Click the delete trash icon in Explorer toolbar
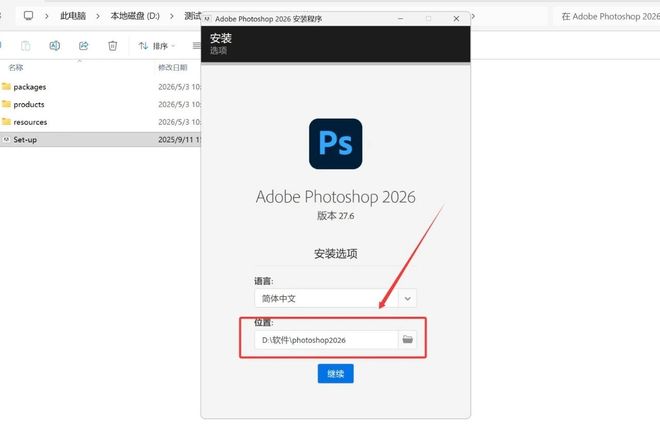The width and height of the screenshot is (660, 425). coord(112,45)
